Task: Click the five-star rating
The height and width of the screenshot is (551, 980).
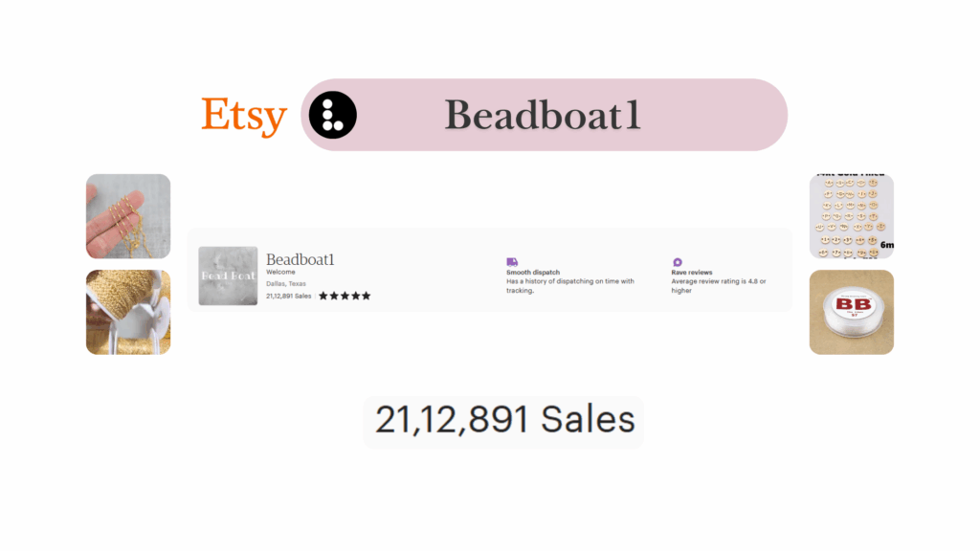Action: 345,297
